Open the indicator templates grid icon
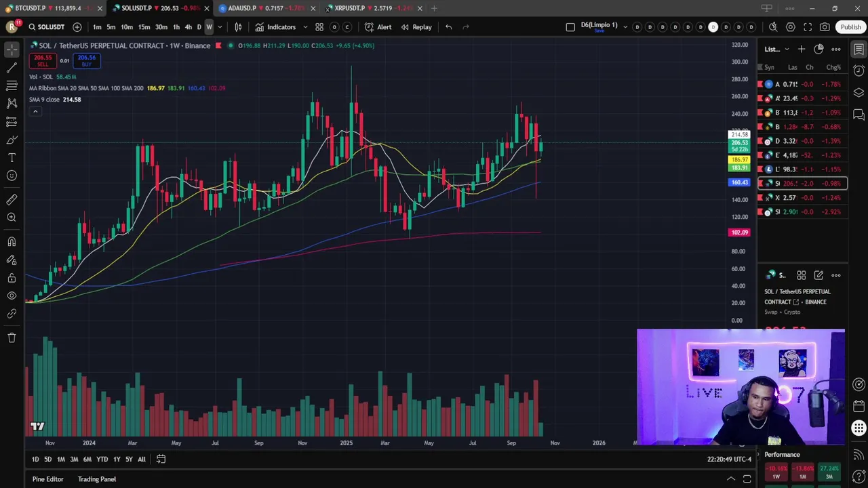This screenshot has height=488, width=868. coord(319,27)
